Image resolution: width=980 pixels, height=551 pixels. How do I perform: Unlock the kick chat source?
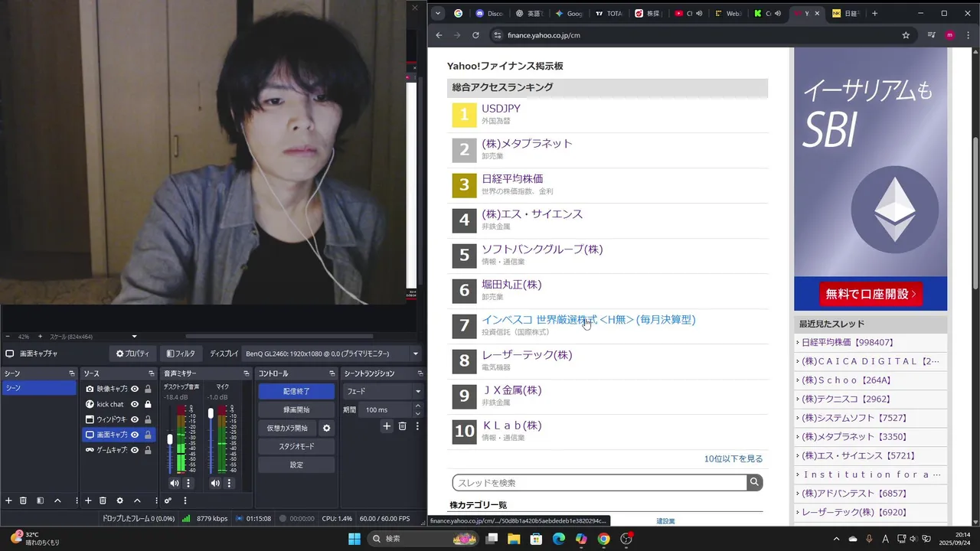[x=148, y=404]
